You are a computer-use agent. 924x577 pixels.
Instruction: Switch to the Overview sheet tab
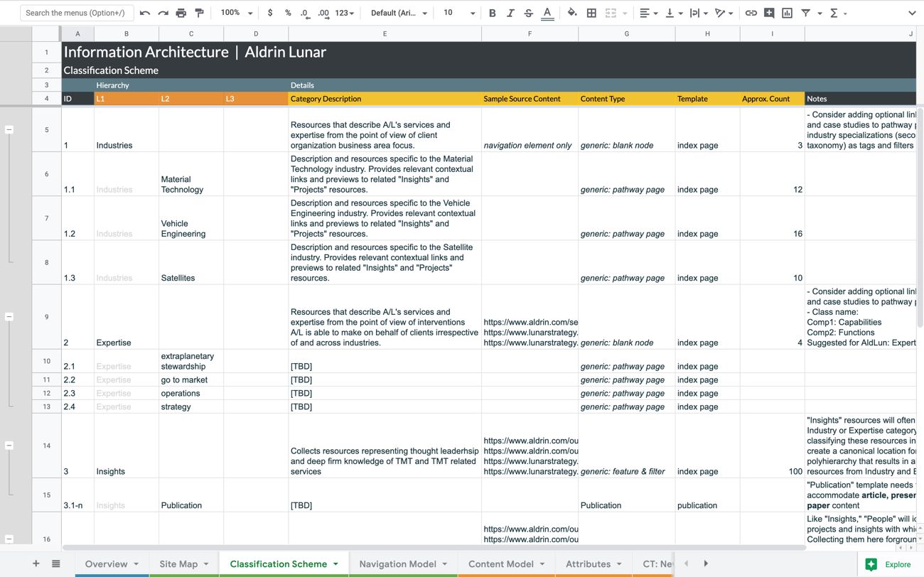(112, 564)
